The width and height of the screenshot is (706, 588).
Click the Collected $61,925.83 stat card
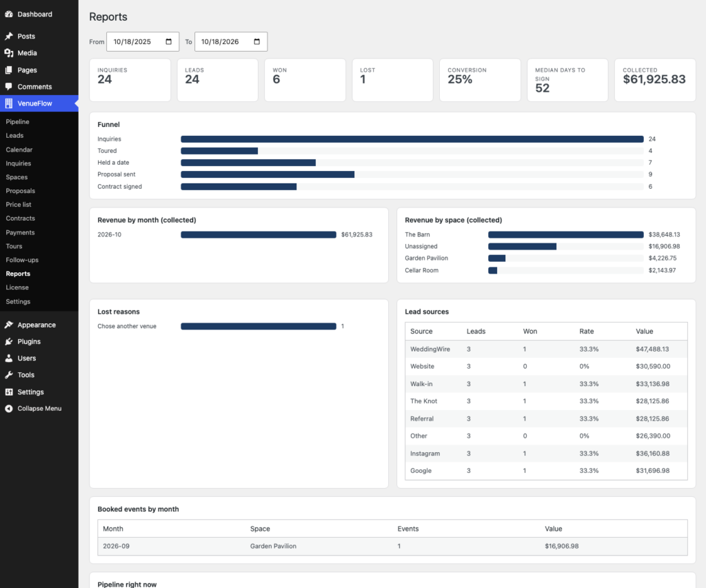(655, 80)
